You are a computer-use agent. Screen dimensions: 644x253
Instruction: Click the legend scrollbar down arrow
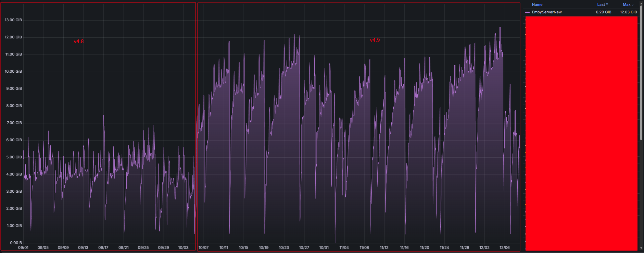(x=641, y=248)
